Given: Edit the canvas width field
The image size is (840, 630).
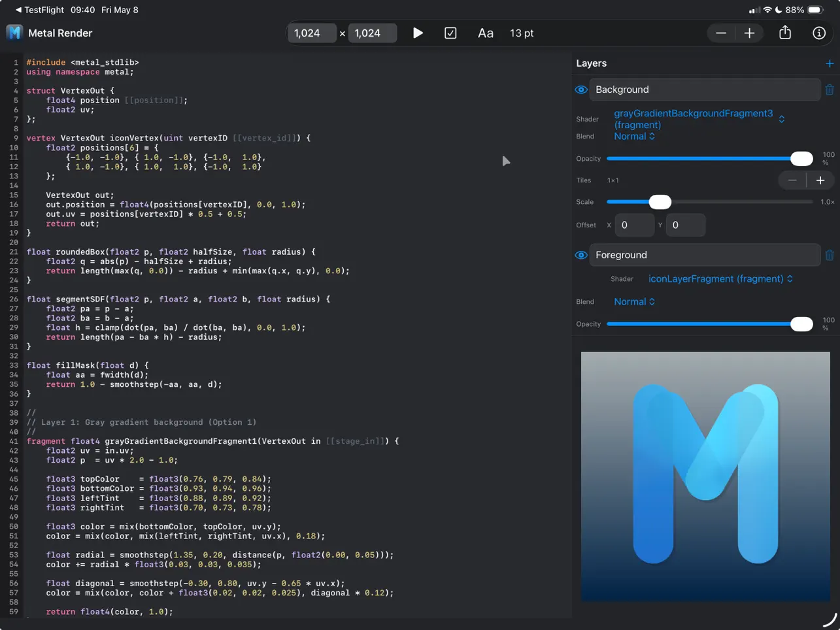Looking at the screenshot, I should (312, 33).
